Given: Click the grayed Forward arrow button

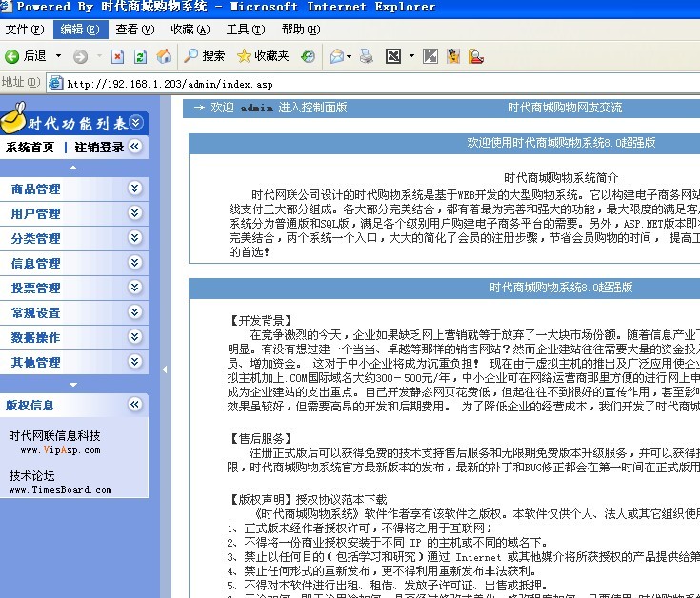Looking at the screenshot, I should pos(80,57).
